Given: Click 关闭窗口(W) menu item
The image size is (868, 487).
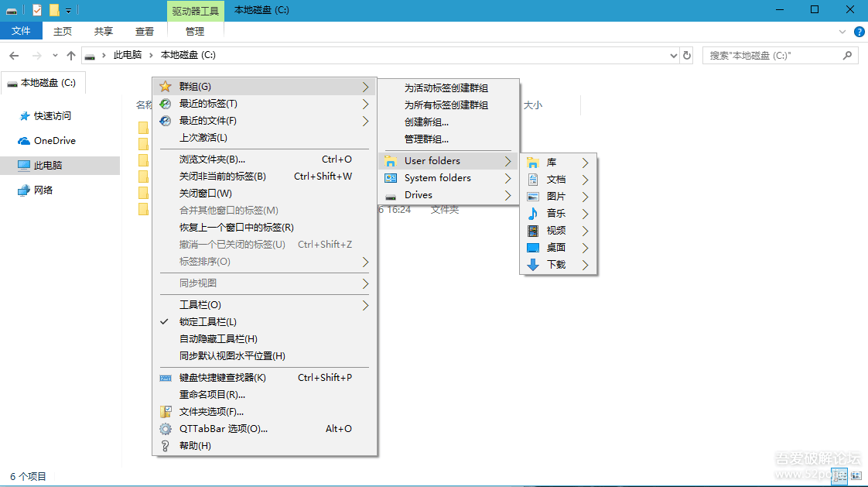Looking at the screenshot, I should (x=265, y=194).
